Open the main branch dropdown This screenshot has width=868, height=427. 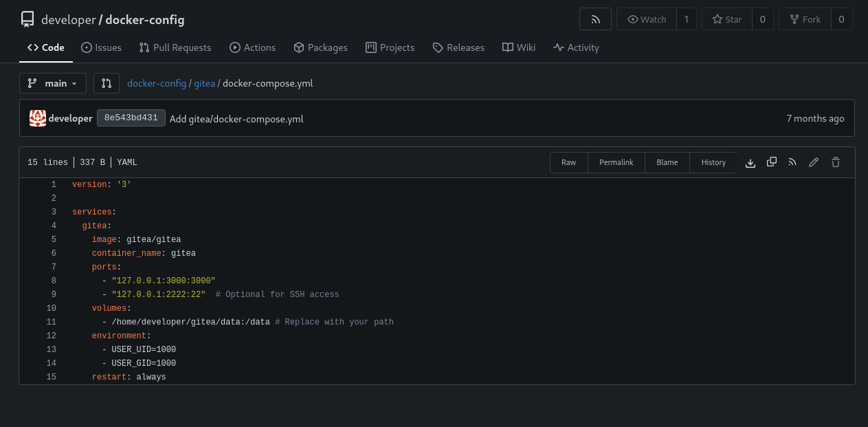[x=53, y=83]
